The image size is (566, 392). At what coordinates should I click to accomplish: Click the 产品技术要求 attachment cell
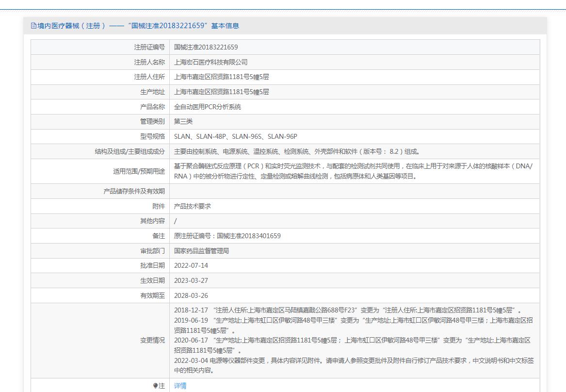tap(193, 206)
